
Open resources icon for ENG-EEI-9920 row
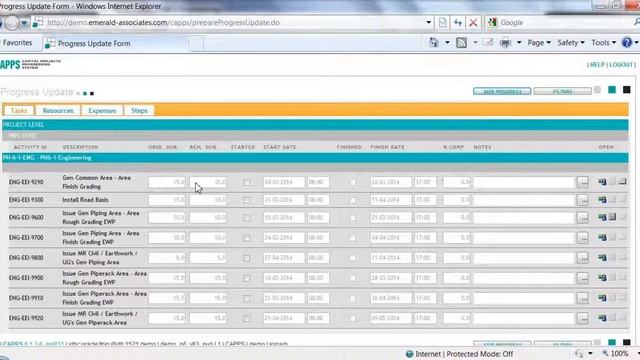pos(602,318)
